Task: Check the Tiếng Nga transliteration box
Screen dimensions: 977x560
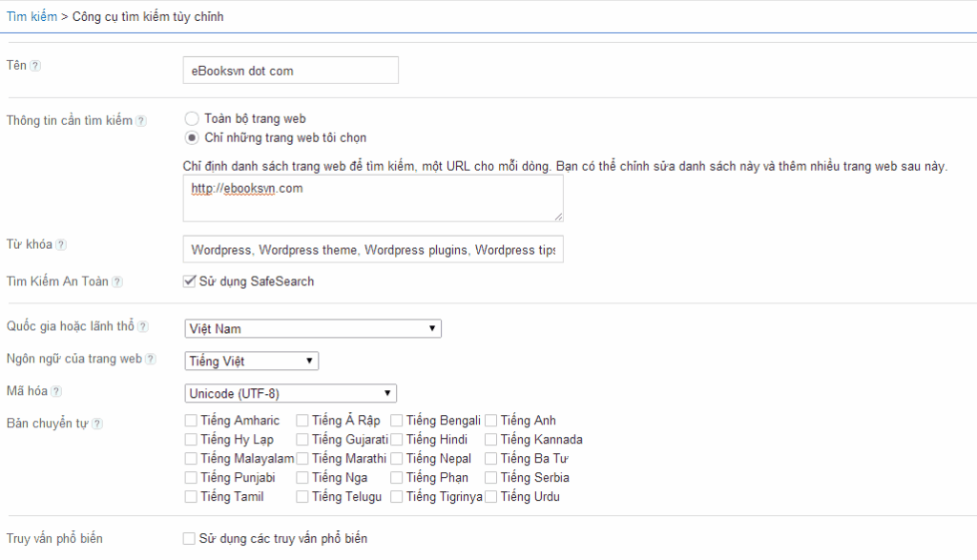Action: (x=302, y=478)
